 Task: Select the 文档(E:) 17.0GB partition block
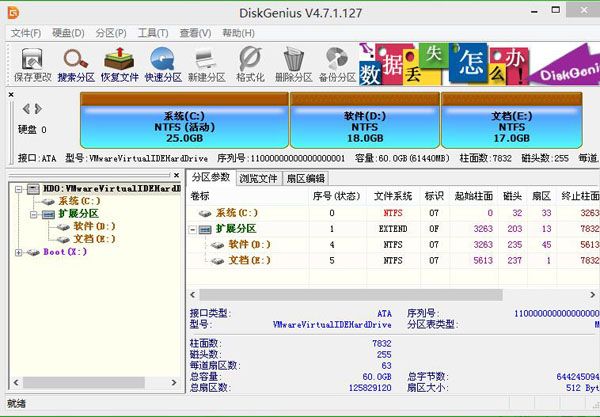[x=512, y=120]
